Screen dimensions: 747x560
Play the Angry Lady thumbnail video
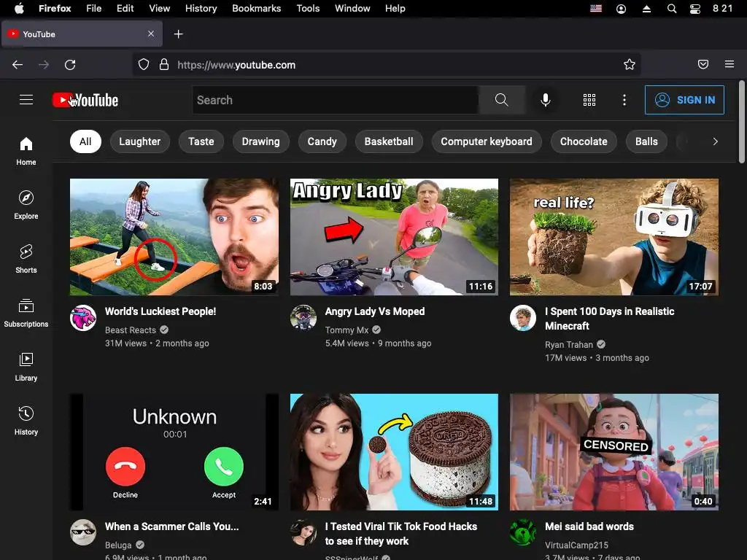(394, 237)
